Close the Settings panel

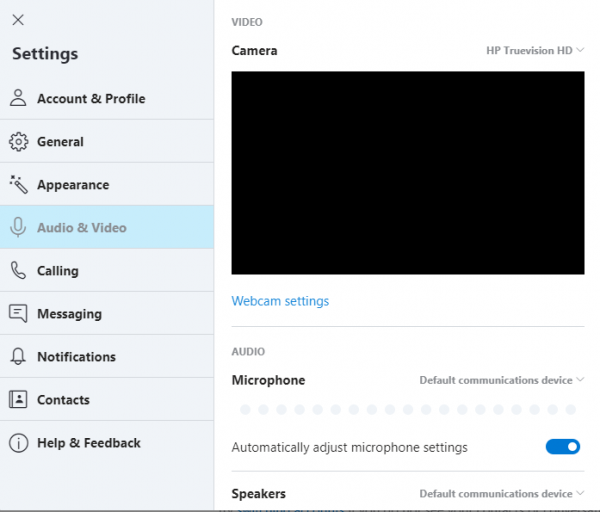[x=18, y=20]
